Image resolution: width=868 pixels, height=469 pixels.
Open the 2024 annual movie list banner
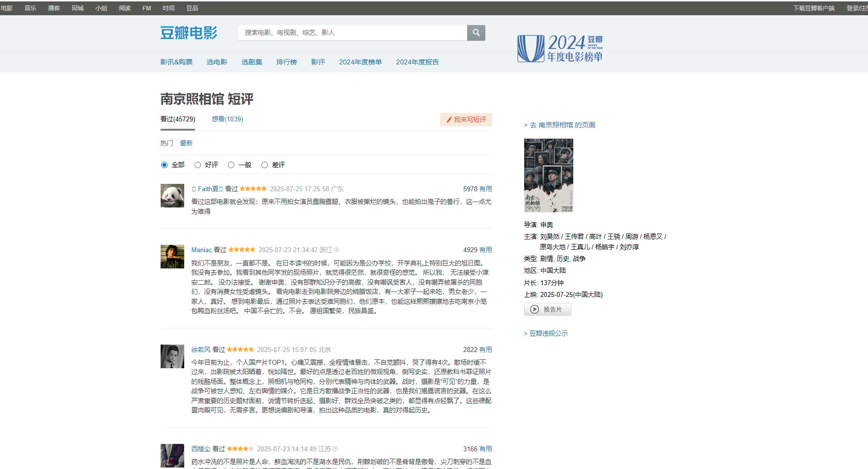click(560, 48)
